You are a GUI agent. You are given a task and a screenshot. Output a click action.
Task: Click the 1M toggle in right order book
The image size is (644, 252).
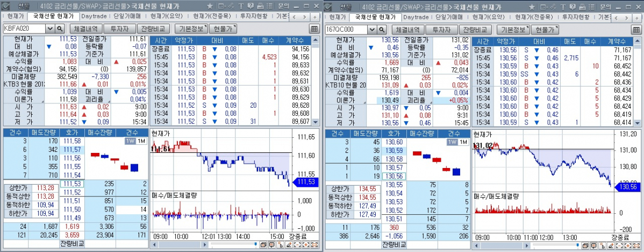pyautogui.click(x=463, y=142)
